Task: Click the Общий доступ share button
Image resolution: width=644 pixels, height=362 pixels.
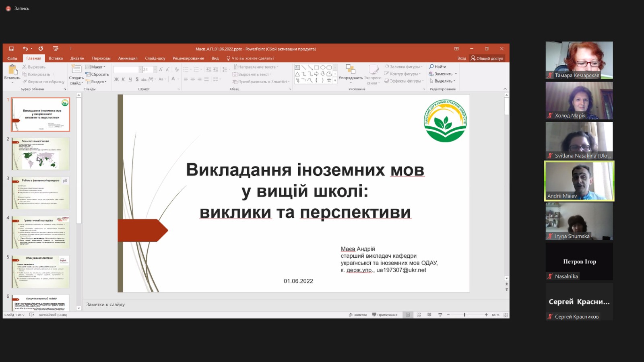Action: (487, 58)
